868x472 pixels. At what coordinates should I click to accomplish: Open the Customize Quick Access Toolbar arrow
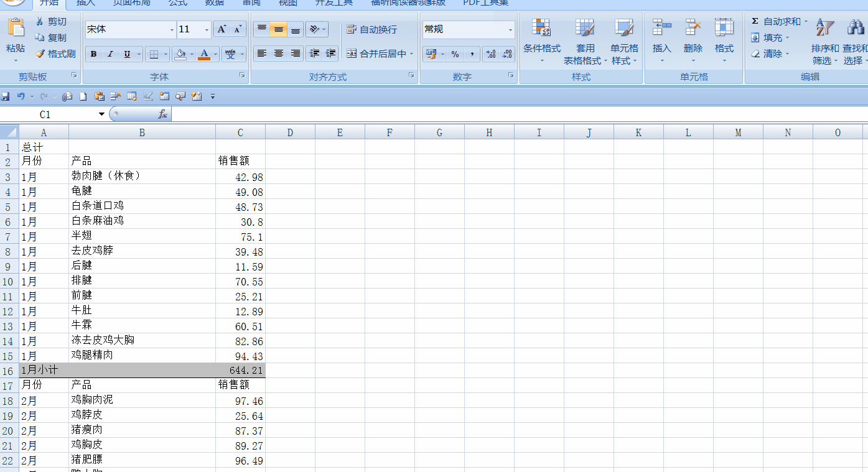(213, 96)
